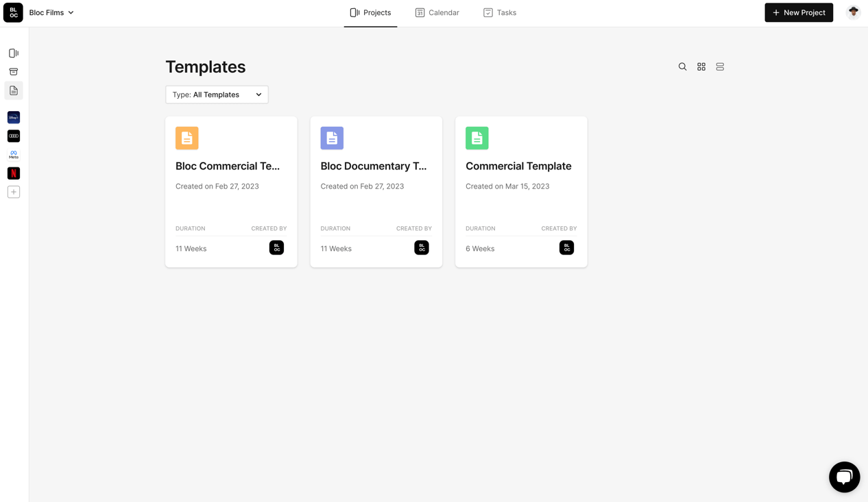Screen dimensions: 868x502
Task: Open the Meta workspace icon
Action: pyautogui.click(x=14, y=155)
